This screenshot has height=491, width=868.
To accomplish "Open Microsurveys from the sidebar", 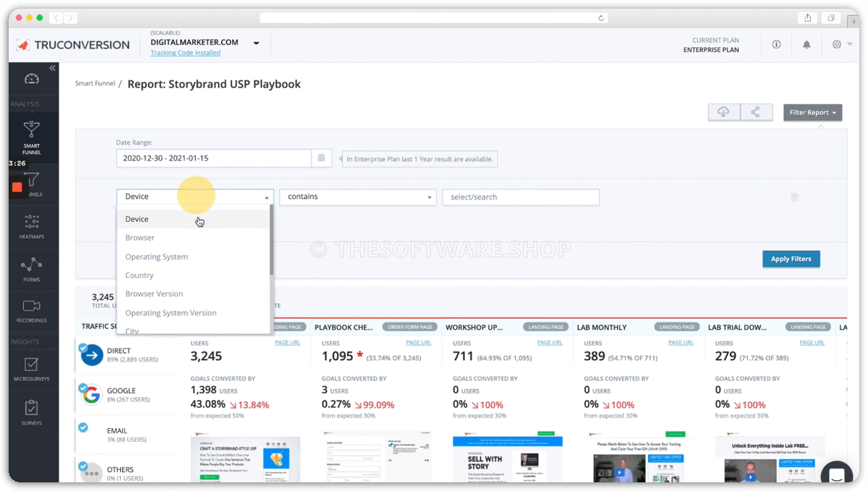I will [x=31, y=368].
